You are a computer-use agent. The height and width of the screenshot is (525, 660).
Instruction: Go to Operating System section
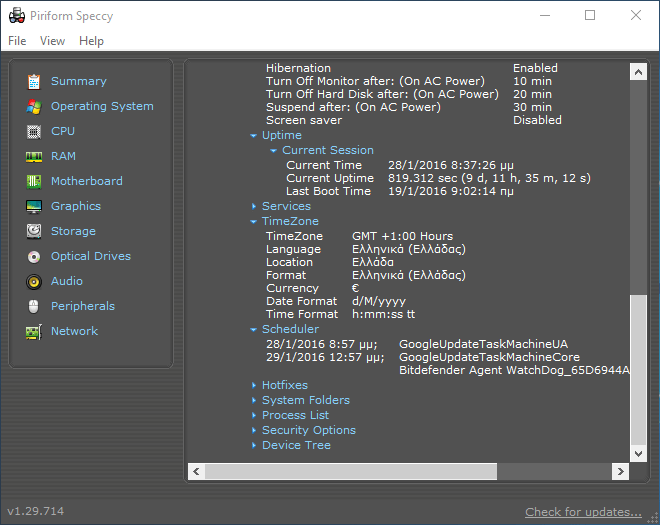coord(102,106)
